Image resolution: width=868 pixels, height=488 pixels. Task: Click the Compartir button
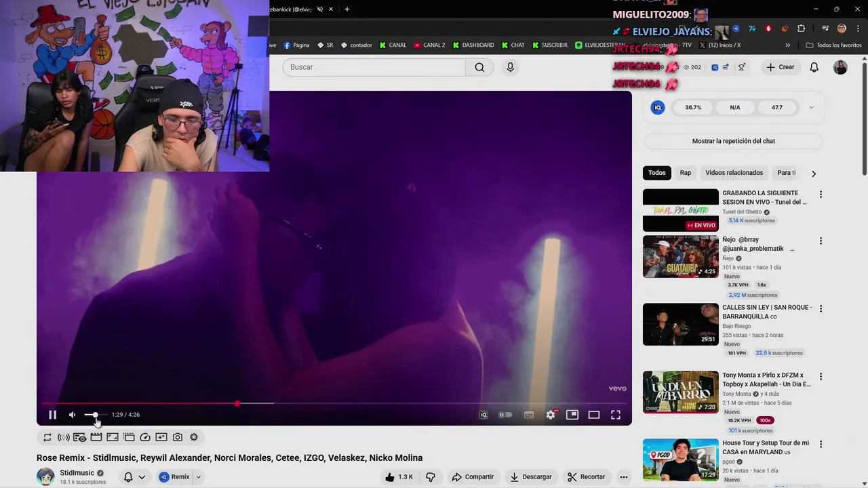pos(473,477)
